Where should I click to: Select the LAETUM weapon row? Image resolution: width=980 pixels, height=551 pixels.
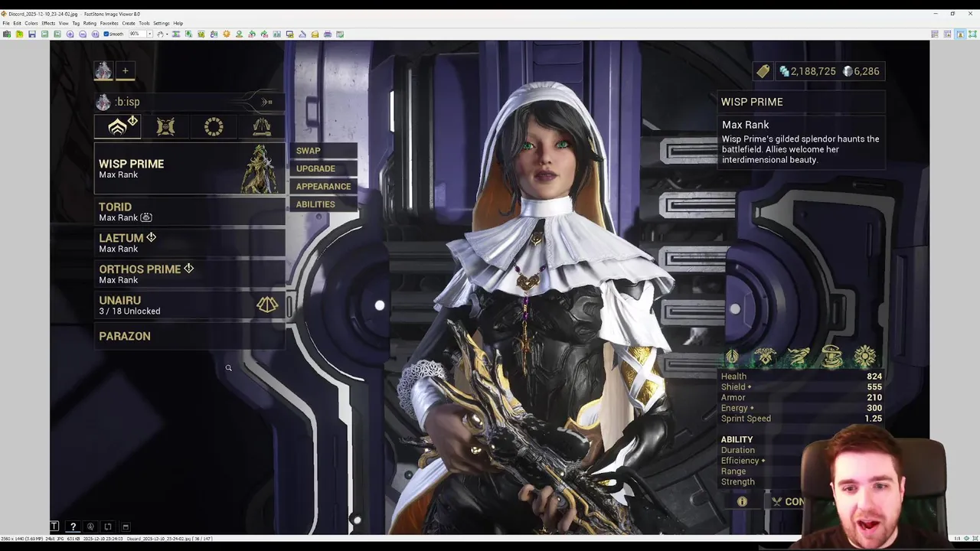tap(189, 243)
